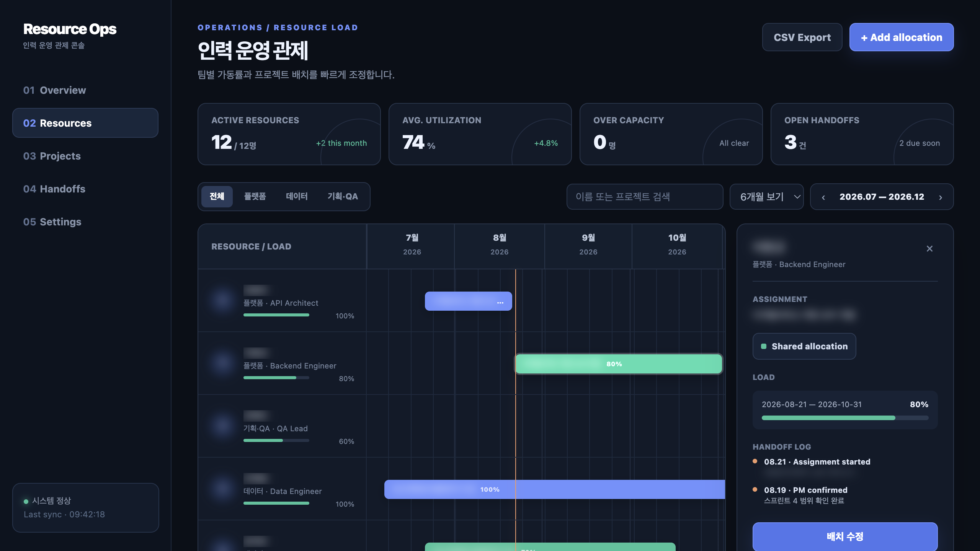Click the API Architect utilization bar
This screenshot has width=980, height=551.
coord(276,315)
